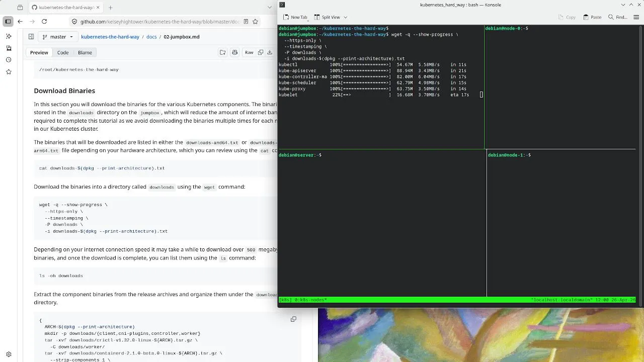644x362 pixels.
Task: Open docs breadcrumb link
Action: pyautogui.click(x=151, y=37)
